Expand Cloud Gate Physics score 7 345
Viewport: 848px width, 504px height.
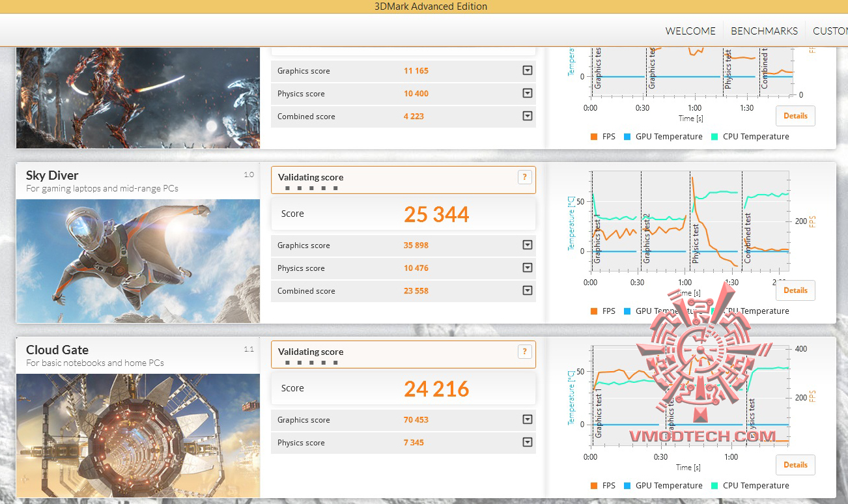(x=528, y=443)
